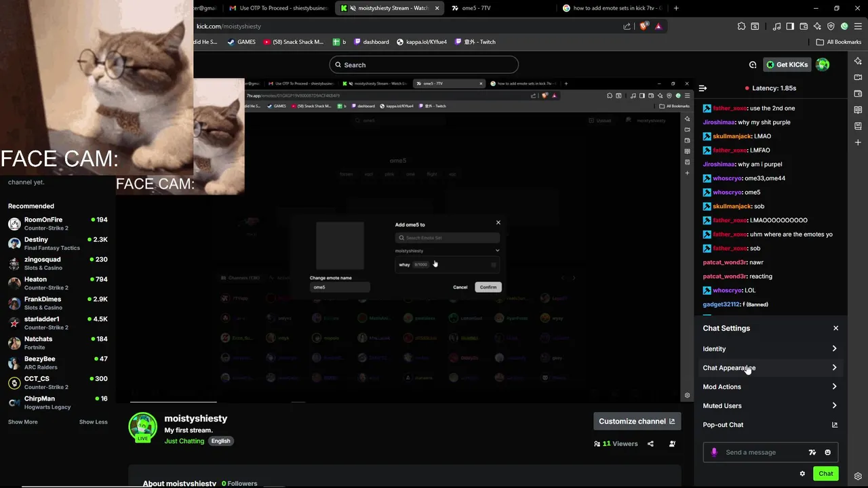Open the Bookmarks sidebar panel icon

point(858,126)
